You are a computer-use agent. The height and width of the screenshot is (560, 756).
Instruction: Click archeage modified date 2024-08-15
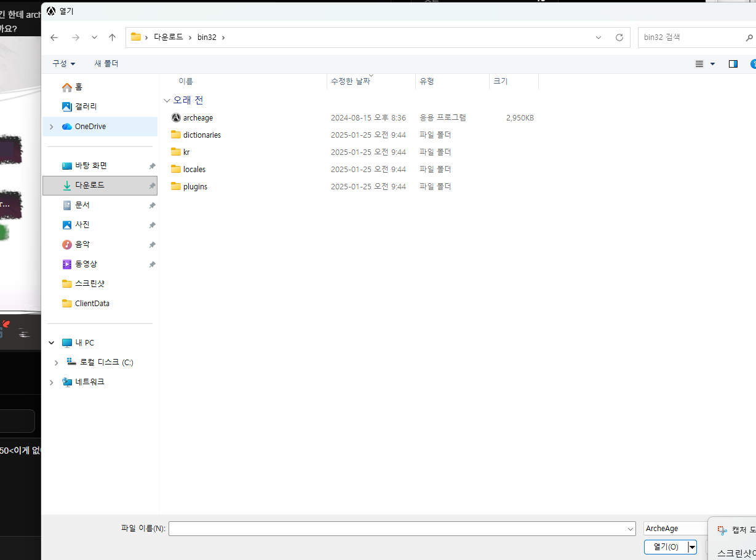[x=368, y=117]
